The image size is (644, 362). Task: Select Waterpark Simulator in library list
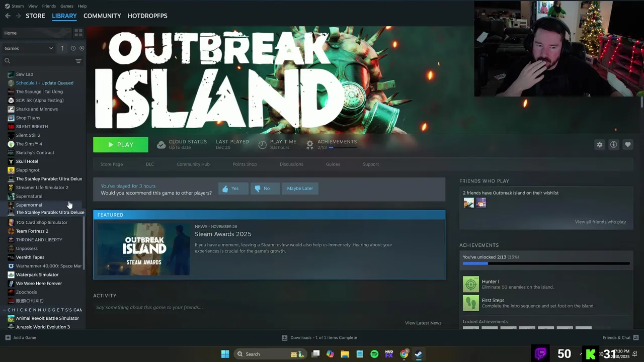click(x=37, y=275)
